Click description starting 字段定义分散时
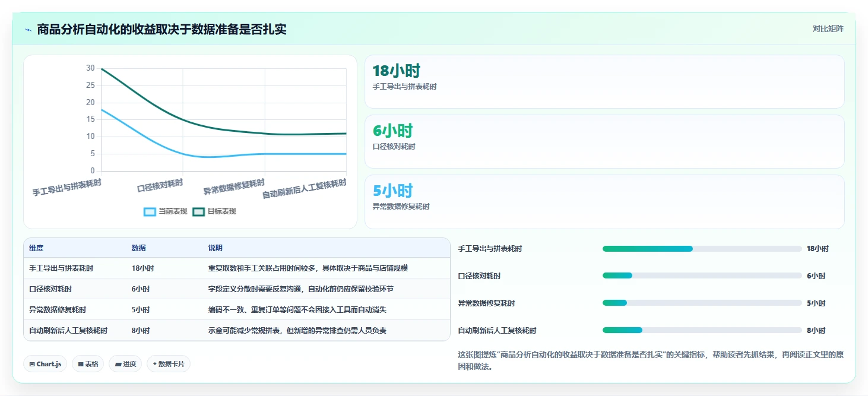The width and height of the screenshot is (868, 396). click(300, 289)
